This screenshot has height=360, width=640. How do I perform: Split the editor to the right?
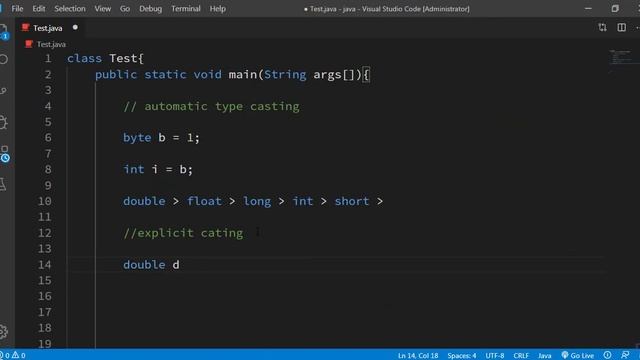pyautogui.click(x=621, y=28)
